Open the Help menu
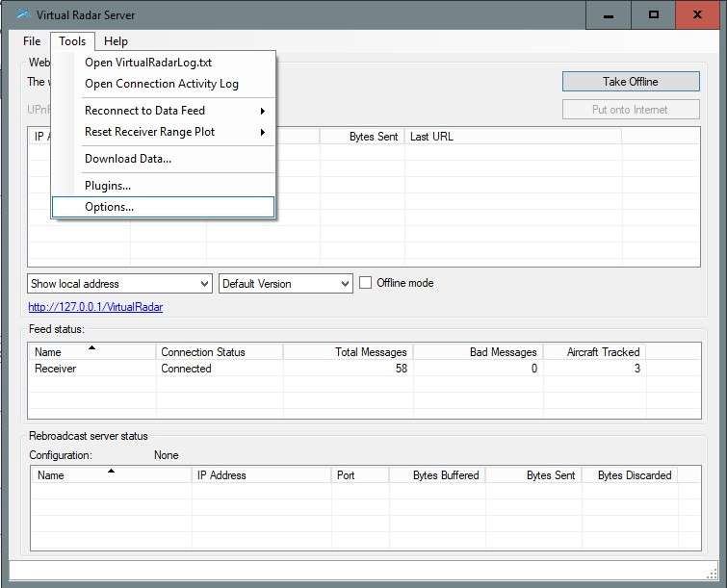This screenshot has height=588, width=727. pyautogui.click(x=116, y=41)
